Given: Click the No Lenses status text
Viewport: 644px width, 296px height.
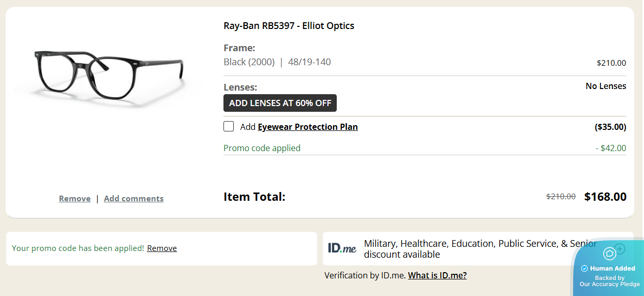Looking at the screenshot, I should point(606,86).
